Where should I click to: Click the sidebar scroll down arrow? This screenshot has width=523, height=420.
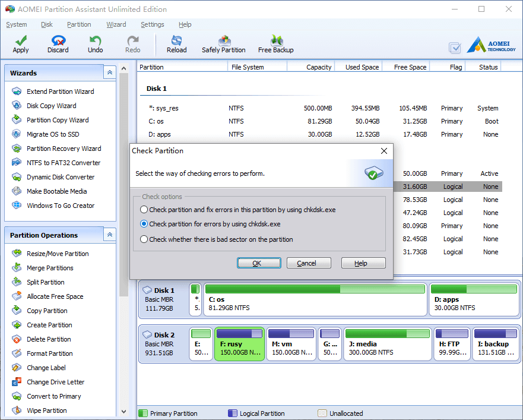coord(123,412)
